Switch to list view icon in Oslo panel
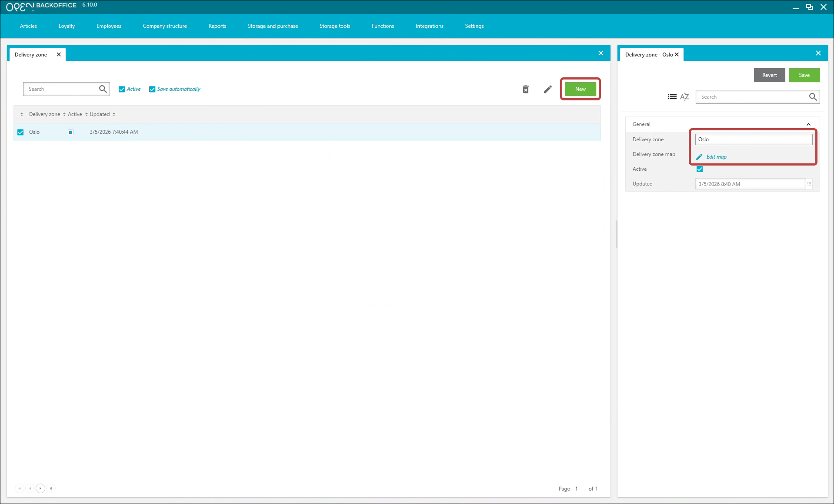 (x=672, y=97)
